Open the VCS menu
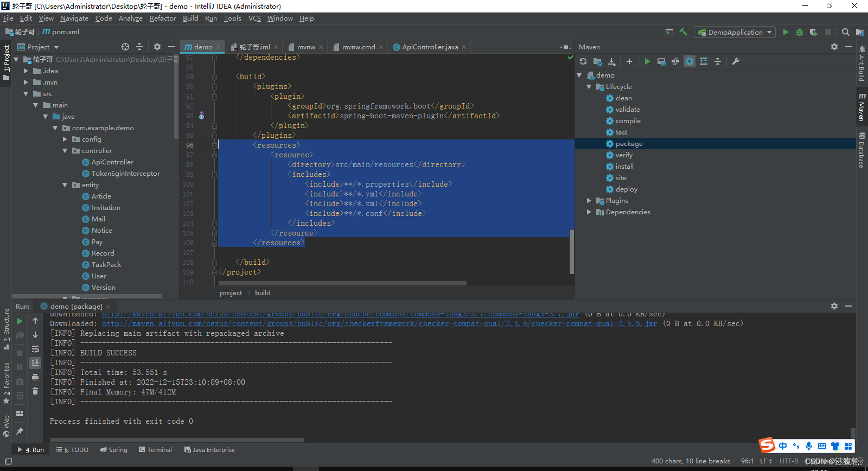The width and height of the screenshot is (868, 471). [x=254, y=18]
